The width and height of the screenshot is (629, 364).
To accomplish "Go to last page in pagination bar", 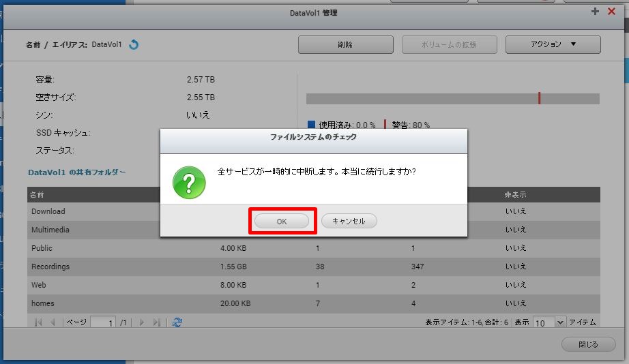I will (x=157, y=322).
